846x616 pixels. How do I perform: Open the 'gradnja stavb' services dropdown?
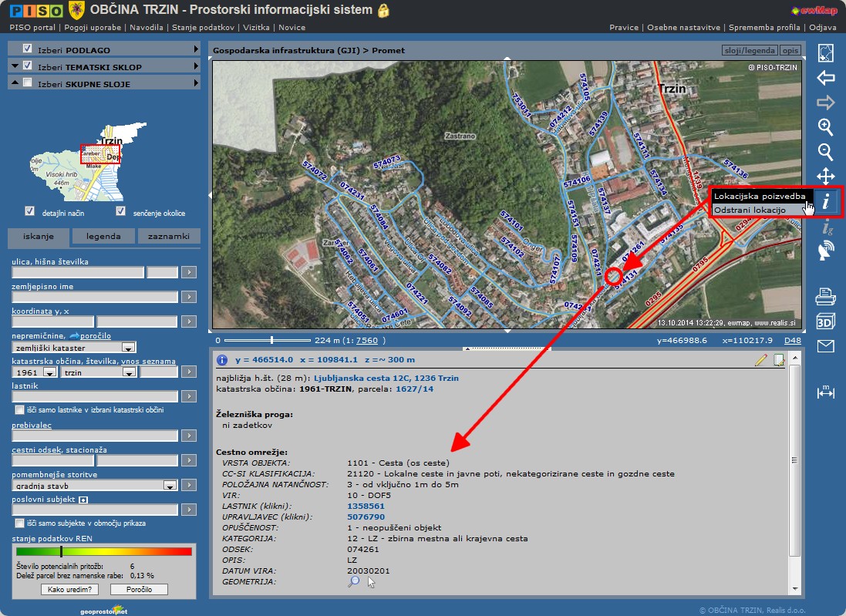coord(169,486)
